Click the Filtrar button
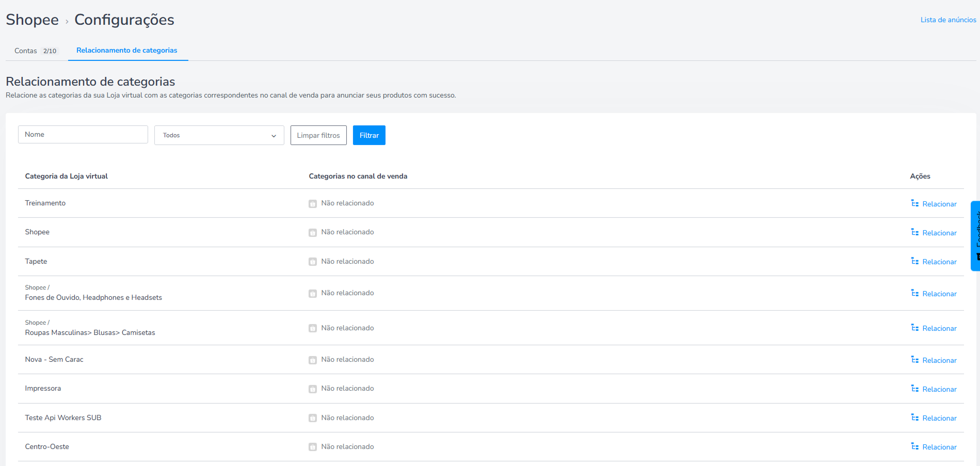 click(369, 135)
